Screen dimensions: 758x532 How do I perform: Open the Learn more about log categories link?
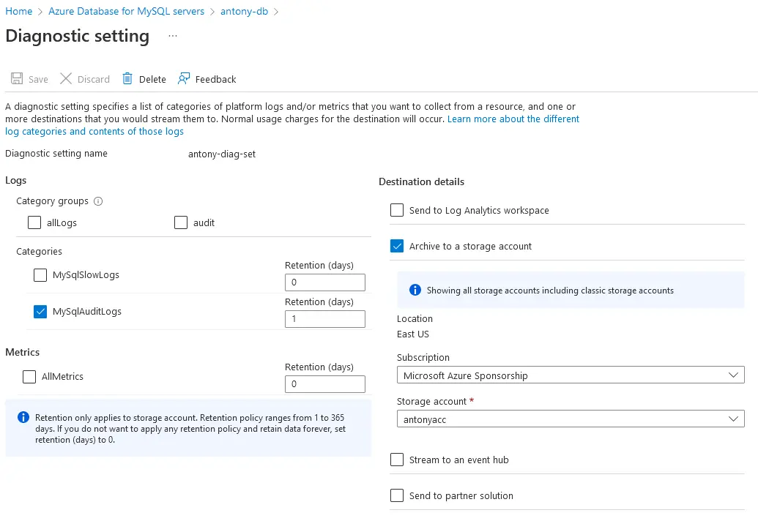(513, 119)
